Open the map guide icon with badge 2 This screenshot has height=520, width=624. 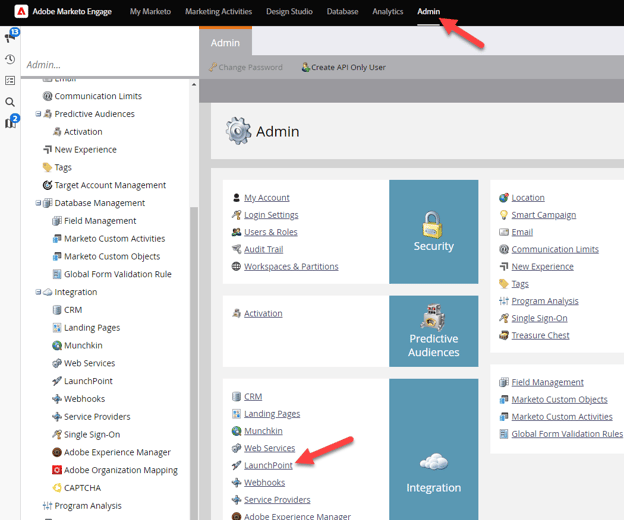click(10, 123)
